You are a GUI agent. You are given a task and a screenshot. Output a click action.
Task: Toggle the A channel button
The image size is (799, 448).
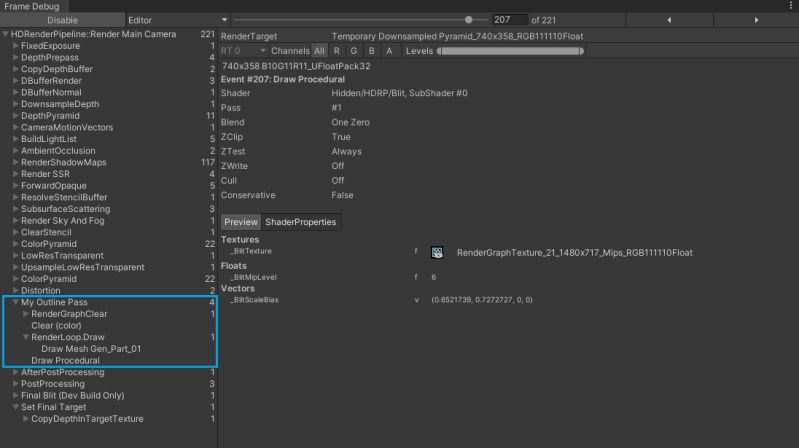pyautogui.click(x=389, y=51)
